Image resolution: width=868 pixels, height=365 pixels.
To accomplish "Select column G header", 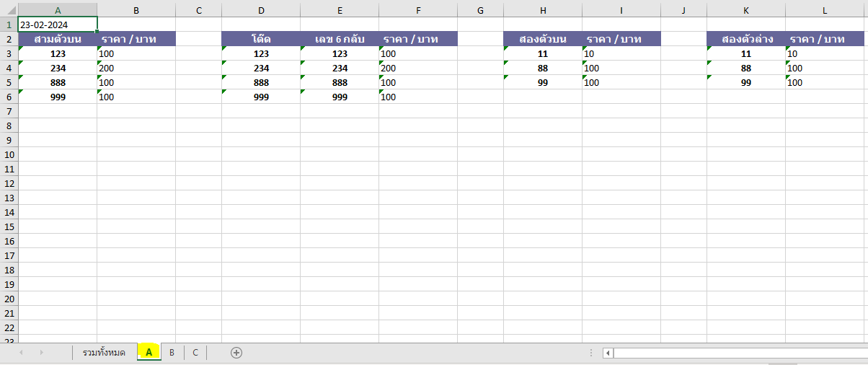I will tap(480, 9).
